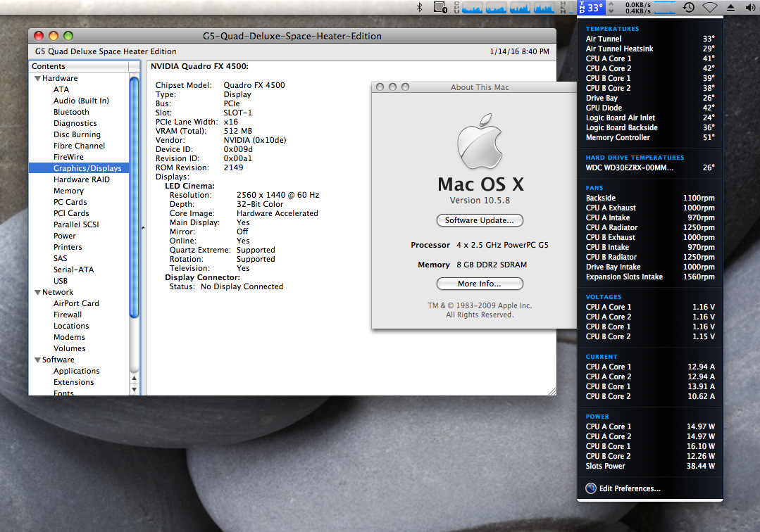Select ATA in the Contents list
This screenshot has width=760, height=532.
(61, 89)
